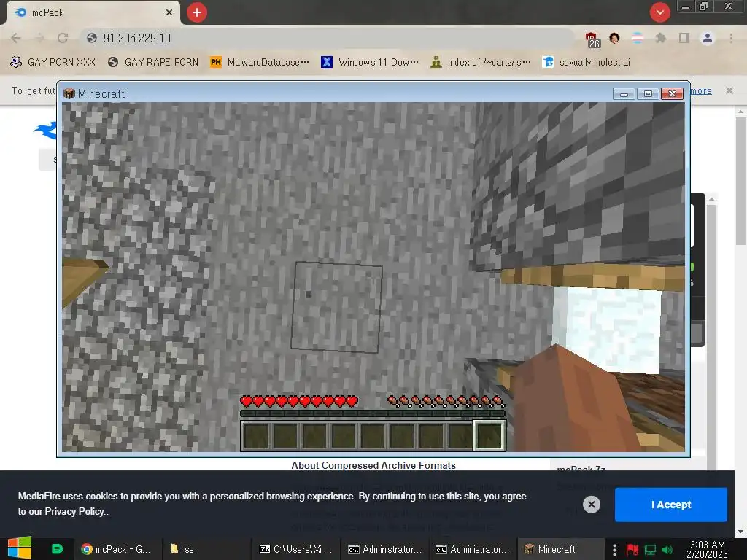747x560 pixels.
Task: Expand the system tray overflow dots
Action: click(614, 550)
